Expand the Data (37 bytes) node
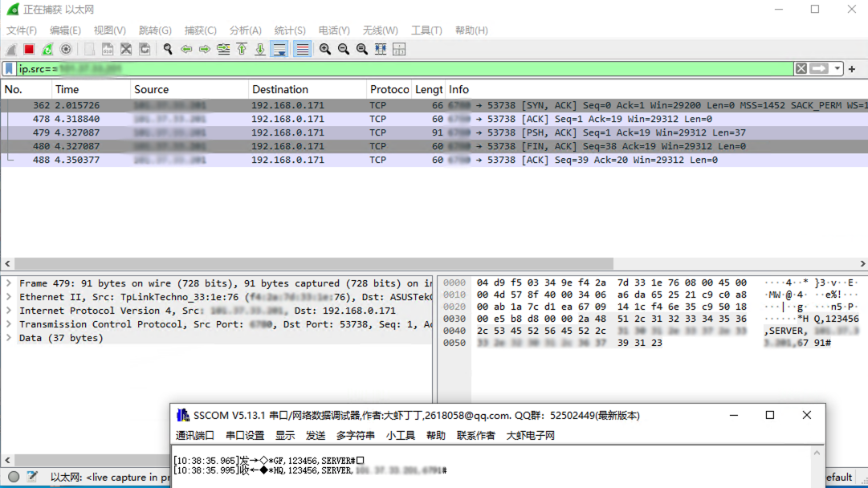 tap(9, 338)
